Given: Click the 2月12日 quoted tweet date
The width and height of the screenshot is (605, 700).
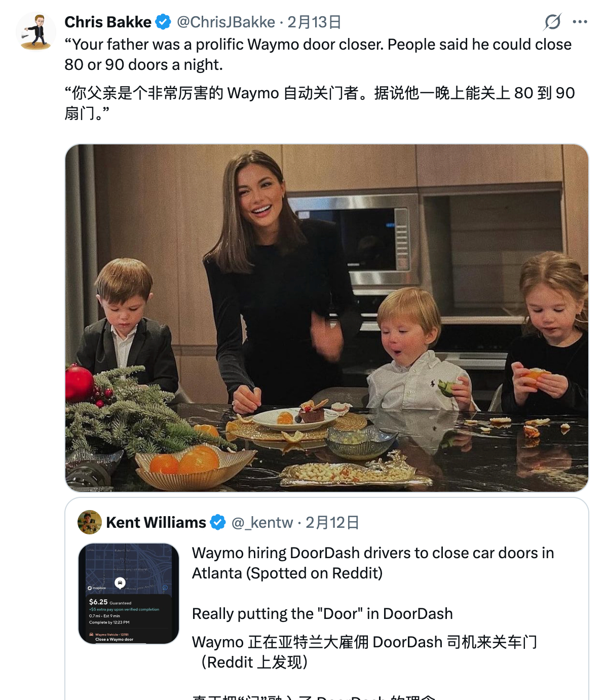Looking at the screenshot, I should tap(332, 522).
